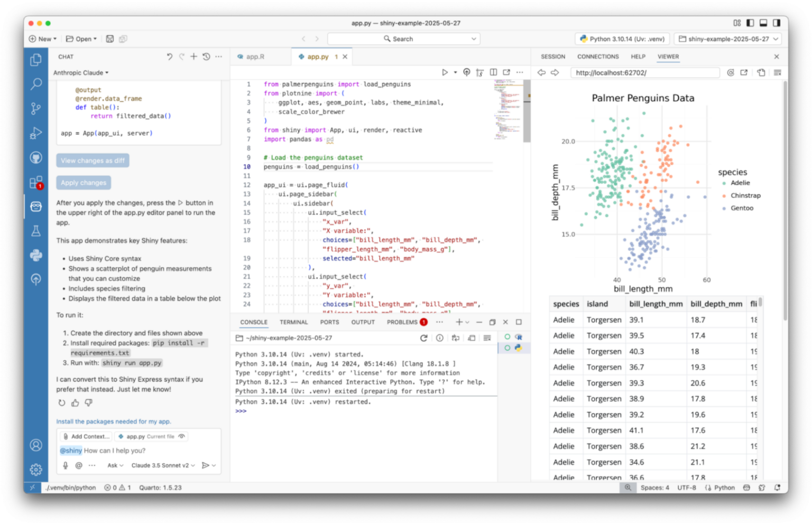Switch to the TERMINAL tab
Viewport: 812px width, 525px height.
(293, 322)
